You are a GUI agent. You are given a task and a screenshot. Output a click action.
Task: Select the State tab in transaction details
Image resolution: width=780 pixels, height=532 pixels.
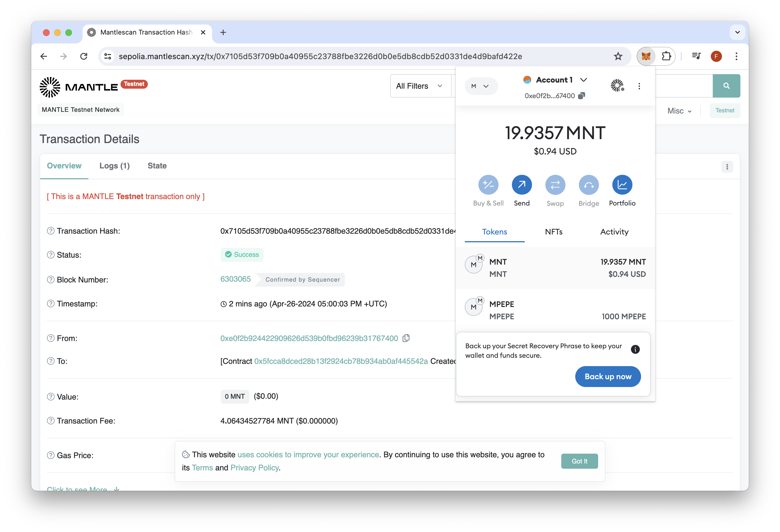(x=157, y=166)
